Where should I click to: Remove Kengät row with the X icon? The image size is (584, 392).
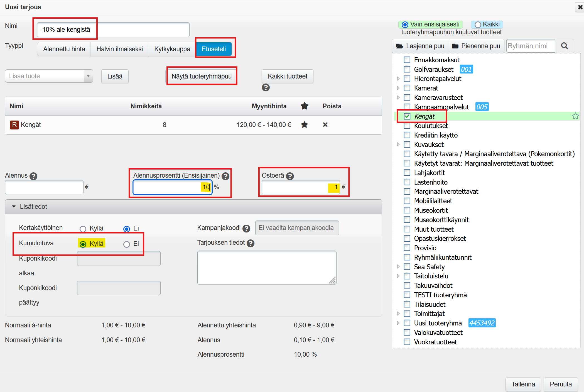pos(325,125)
